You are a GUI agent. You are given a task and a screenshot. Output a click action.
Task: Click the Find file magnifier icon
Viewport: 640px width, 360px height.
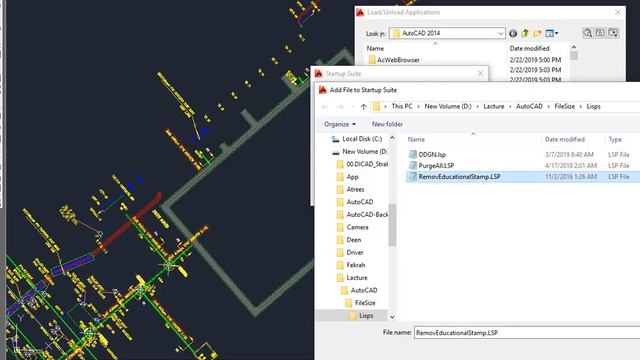587,33
